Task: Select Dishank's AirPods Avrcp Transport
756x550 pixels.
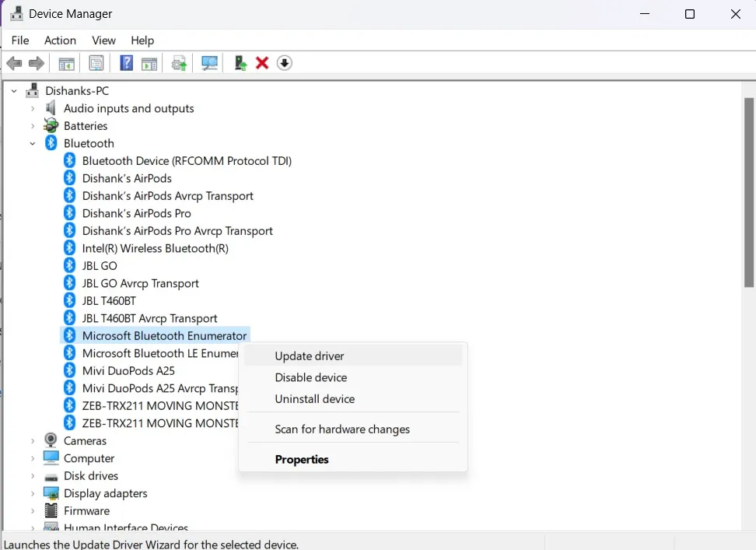Action: tap(168, 196)
